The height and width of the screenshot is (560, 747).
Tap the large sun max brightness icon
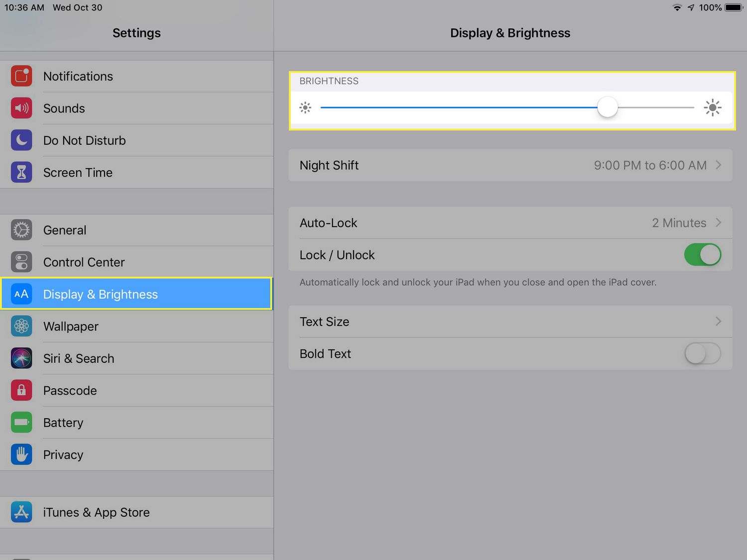click(x=713, y=108)
